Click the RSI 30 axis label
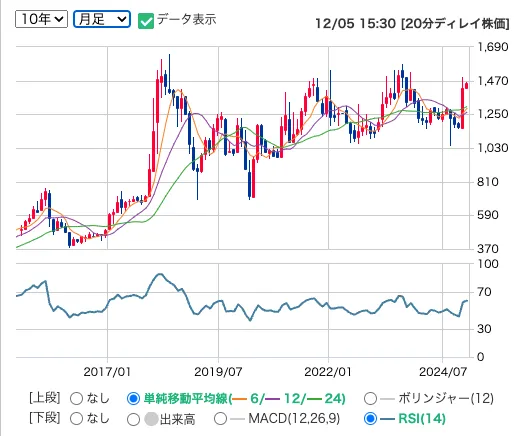 [x=484, y=329]
